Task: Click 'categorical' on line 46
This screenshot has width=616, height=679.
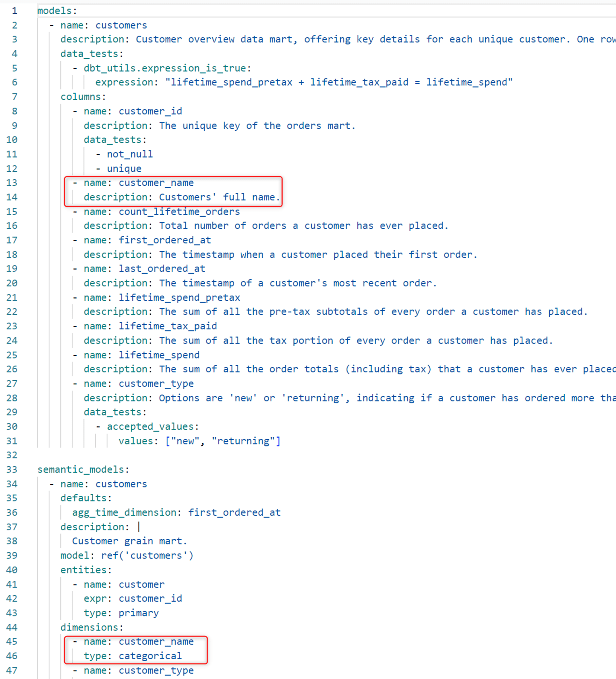Action: (x=150, y=656)
